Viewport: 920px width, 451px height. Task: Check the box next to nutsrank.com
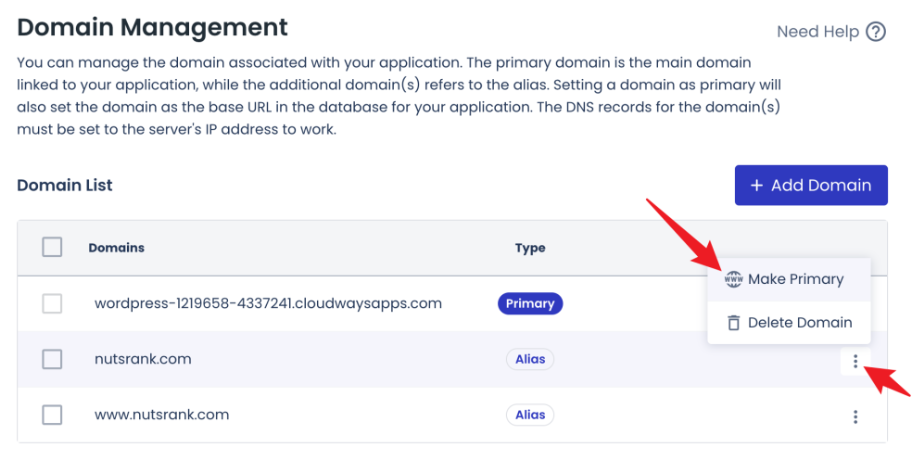tap(52, 359)
